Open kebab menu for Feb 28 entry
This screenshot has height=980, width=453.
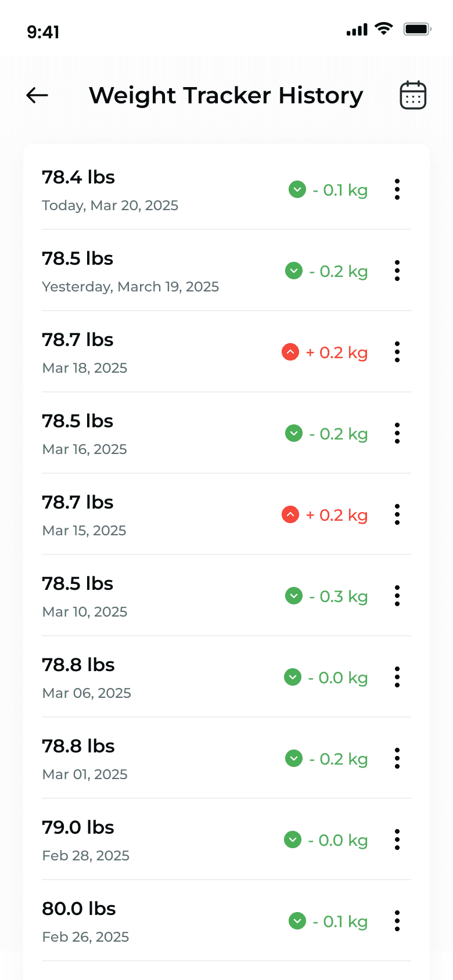click(397, 840)
